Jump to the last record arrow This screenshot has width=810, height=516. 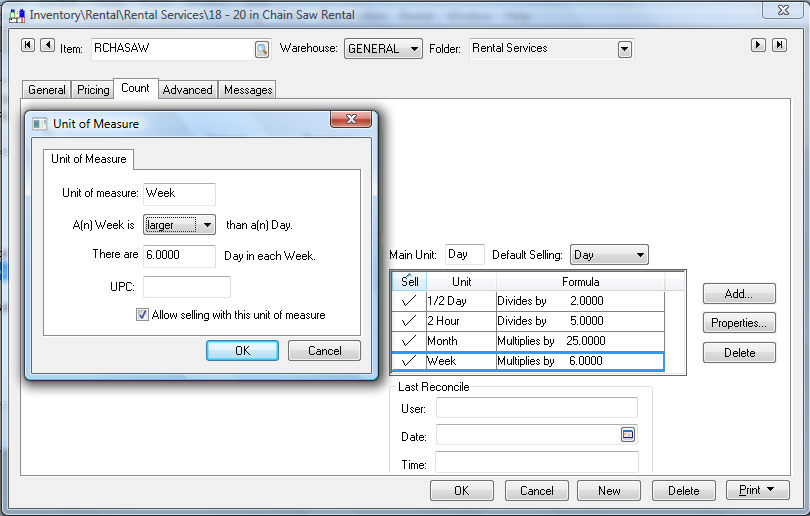pos(778,45)
